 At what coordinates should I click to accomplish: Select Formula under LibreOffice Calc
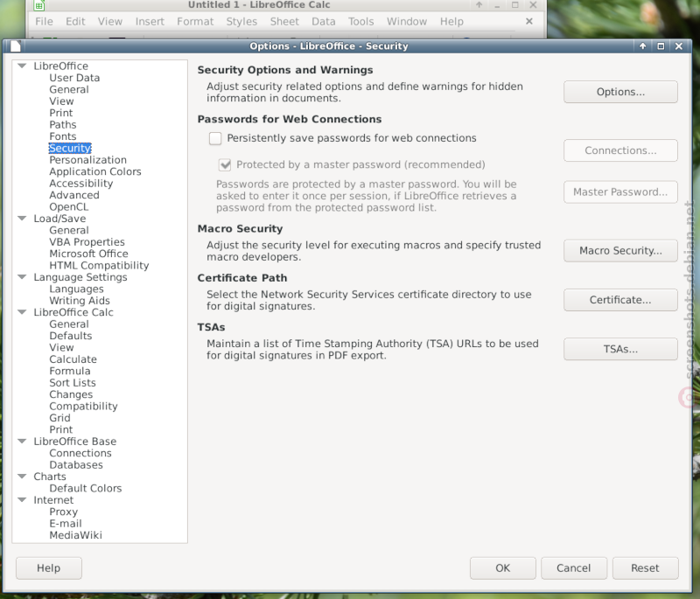tap(70, 371)
